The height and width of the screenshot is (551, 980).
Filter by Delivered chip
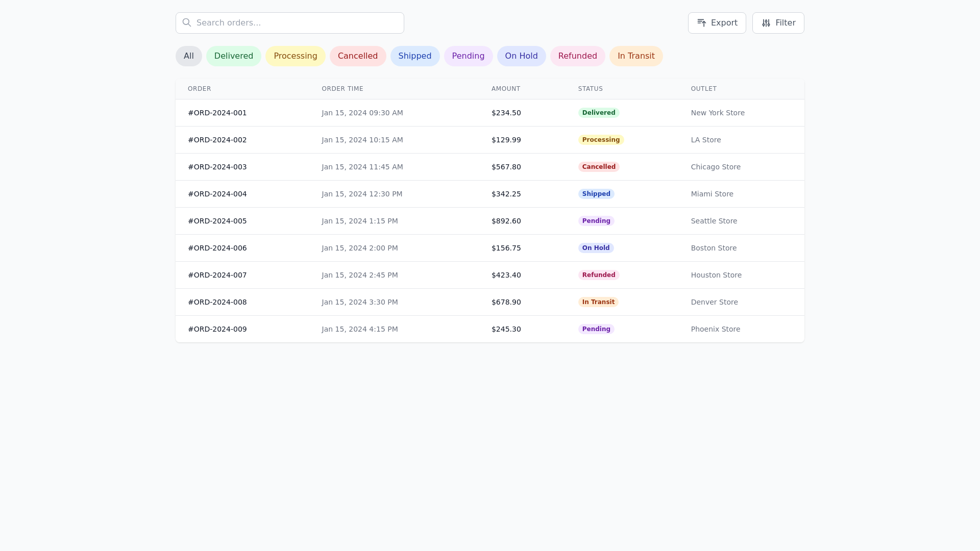click(234, 56)
